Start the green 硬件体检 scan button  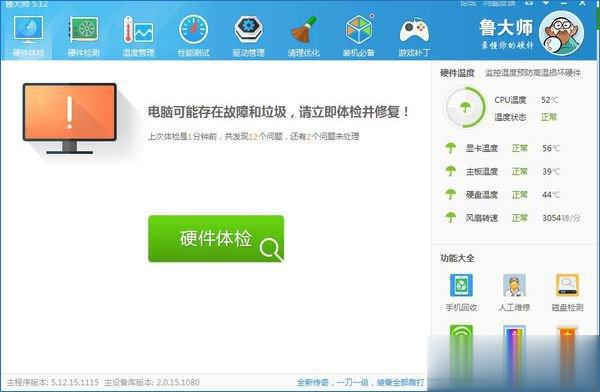click(216, 238)
